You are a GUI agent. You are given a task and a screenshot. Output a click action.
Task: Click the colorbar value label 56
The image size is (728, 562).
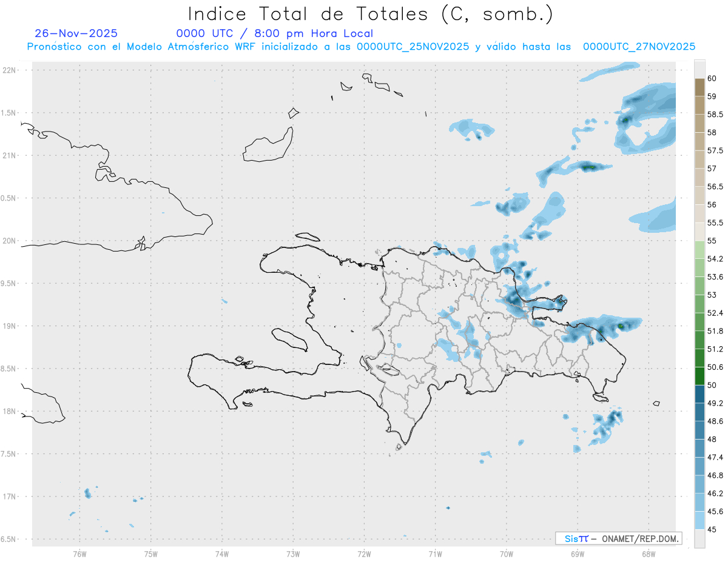(712, 205)
